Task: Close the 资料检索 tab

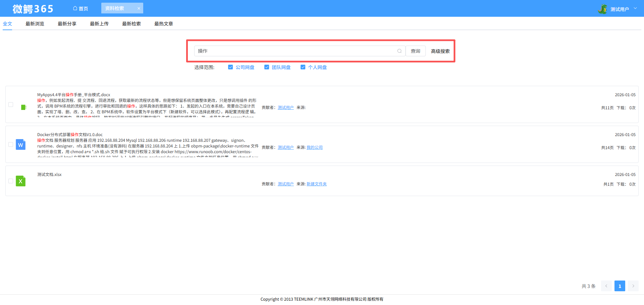Action: (139, 8)
